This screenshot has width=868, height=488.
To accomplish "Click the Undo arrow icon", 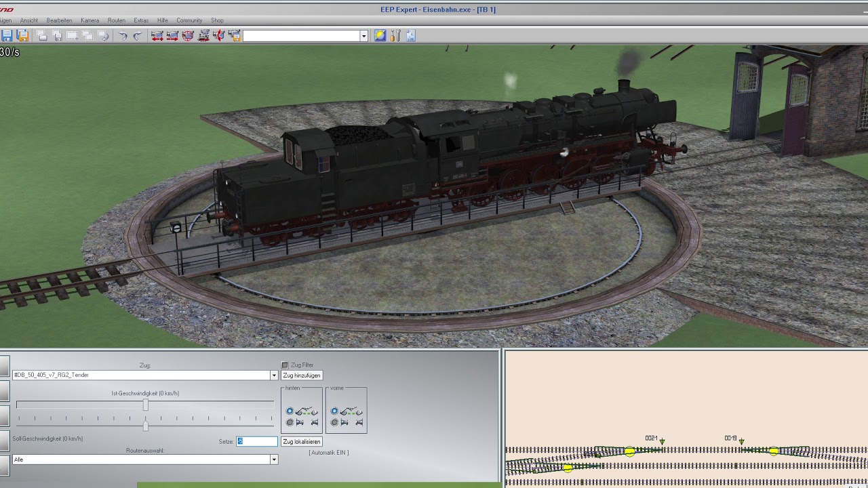I will [123, 35].
